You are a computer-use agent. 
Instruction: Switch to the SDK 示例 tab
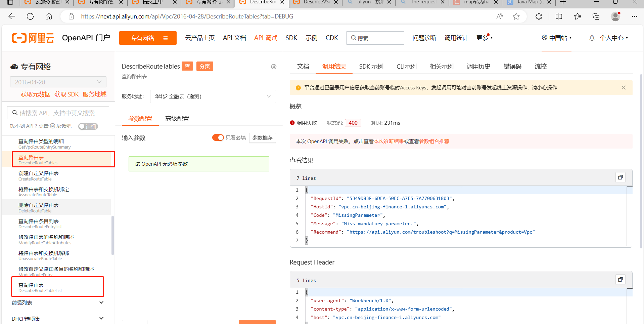click(x=371, y=67)
